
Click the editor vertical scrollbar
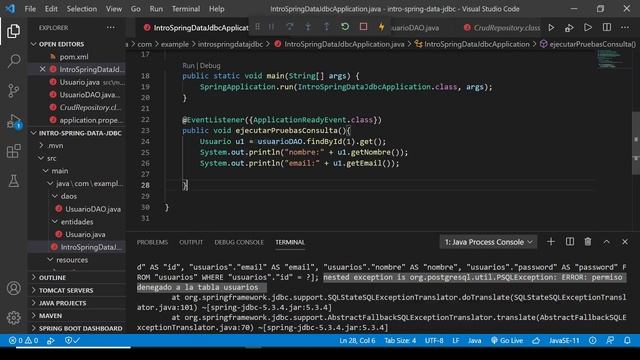[636, 143]
